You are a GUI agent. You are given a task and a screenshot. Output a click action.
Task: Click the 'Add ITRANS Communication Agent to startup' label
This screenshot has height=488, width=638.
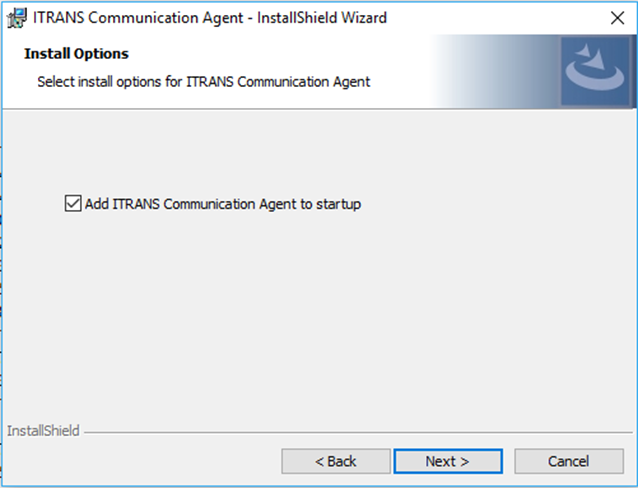click(x=222, y=204)
